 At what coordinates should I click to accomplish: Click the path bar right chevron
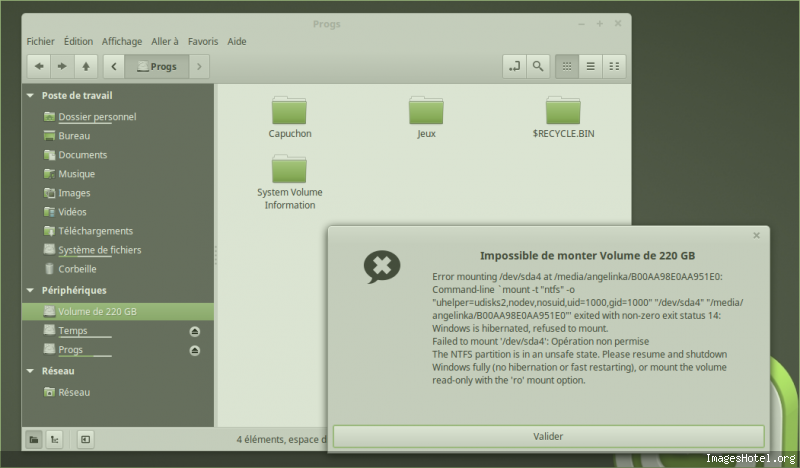pos(199,66)
